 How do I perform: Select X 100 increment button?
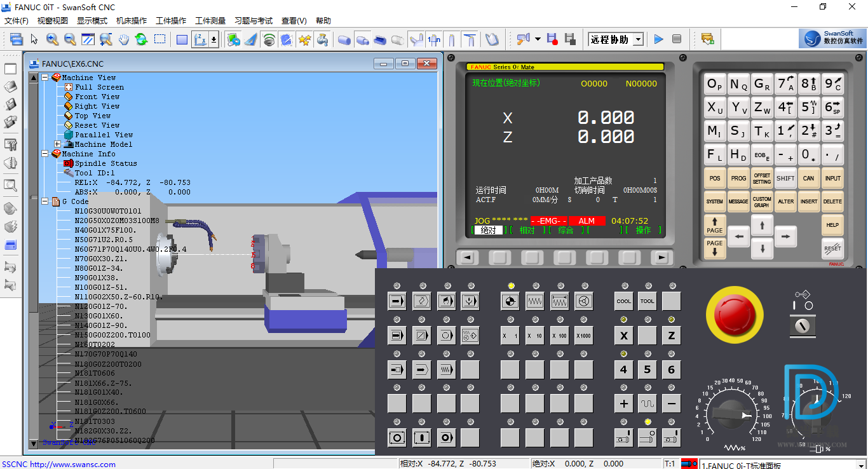click(559, 336)
